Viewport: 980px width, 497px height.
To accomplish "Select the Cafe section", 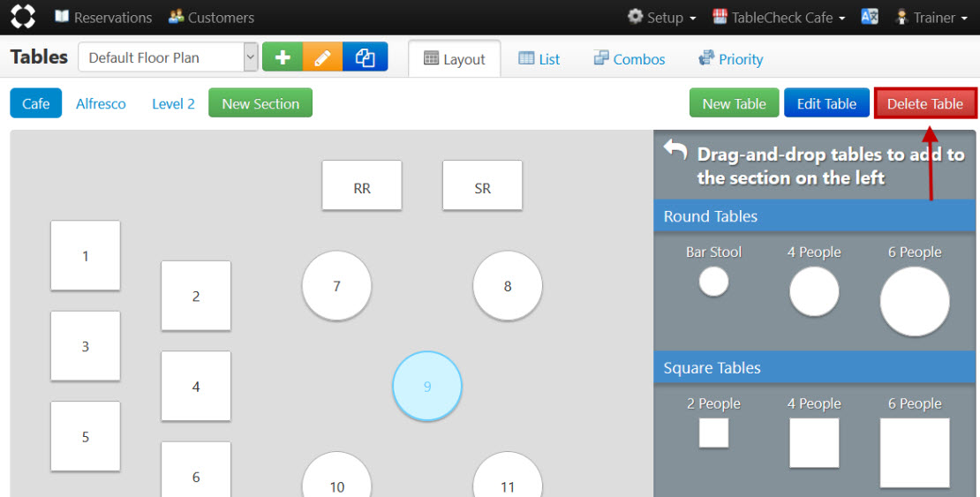I will [x=35, y=103].
